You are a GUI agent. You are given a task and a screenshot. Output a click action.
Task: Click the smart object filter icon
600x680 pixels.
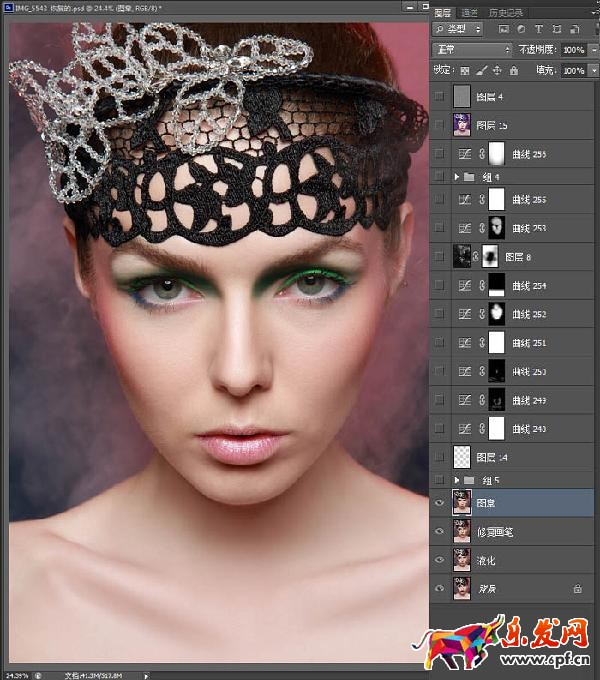pos(573,30)
